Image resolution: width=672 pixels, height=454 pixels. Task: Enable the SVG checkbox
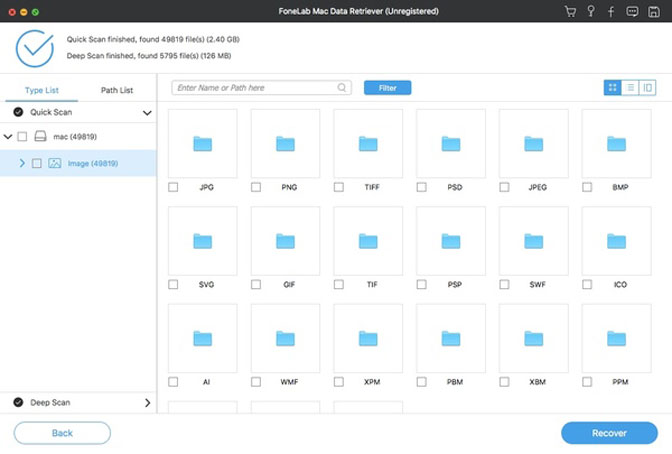click(x=173, y=284)
